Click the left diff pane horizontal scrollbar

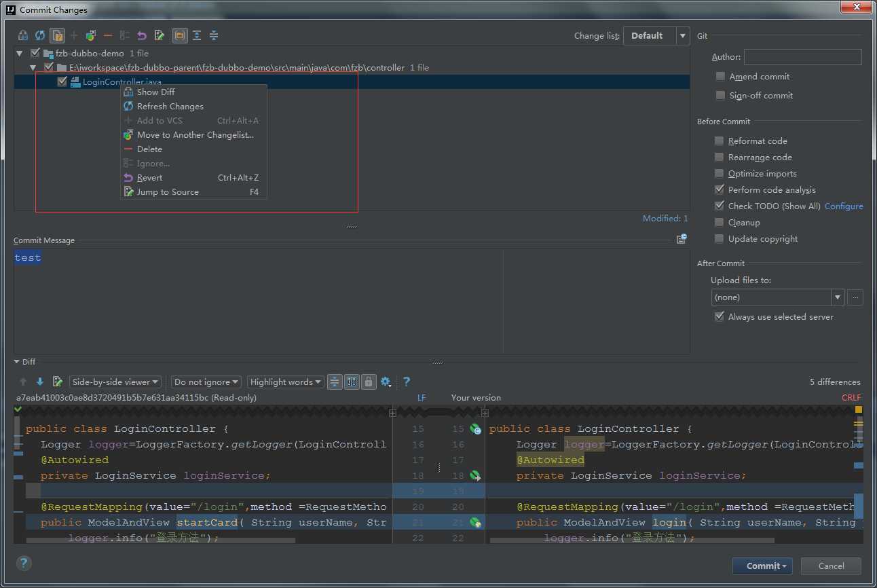point(160,541)
